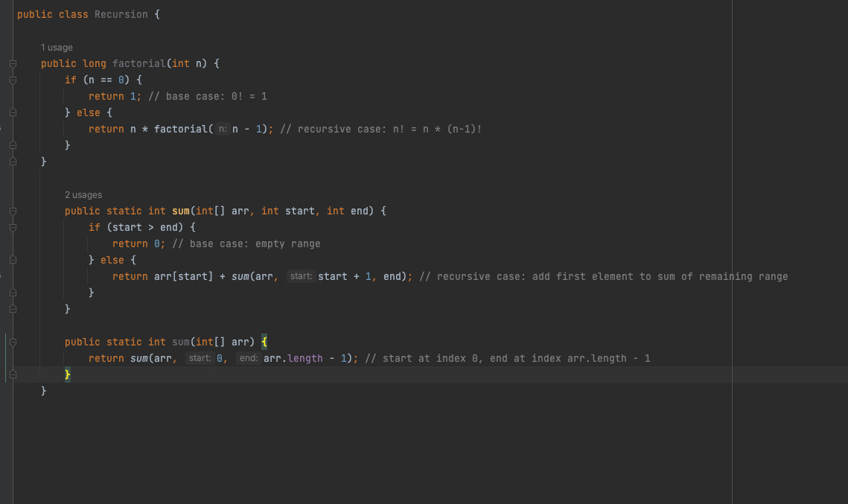The width and height of the screenshot is (848, 504).
Task: Click comment "// base case: empty range"
Action: click(246, 244)
